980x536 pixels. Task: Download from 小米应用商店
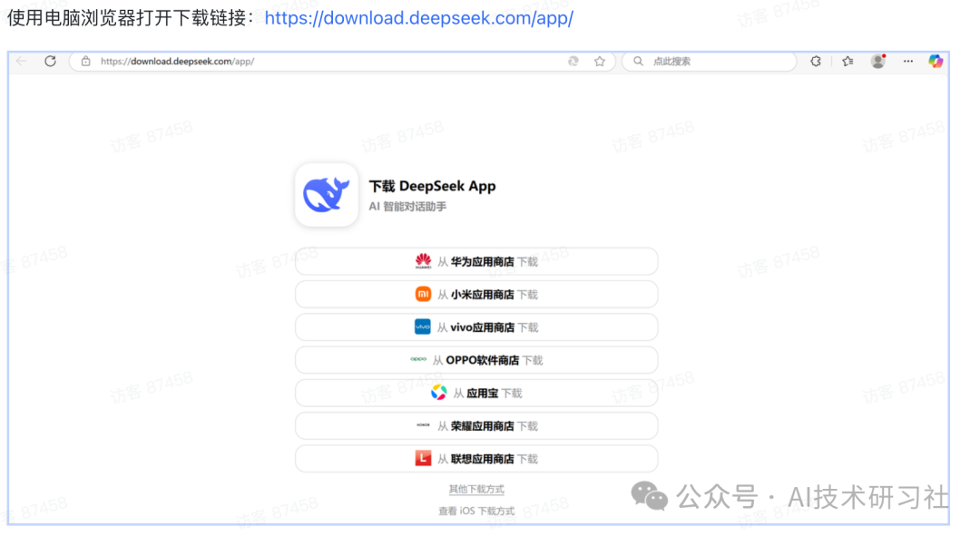coord(476,294)
